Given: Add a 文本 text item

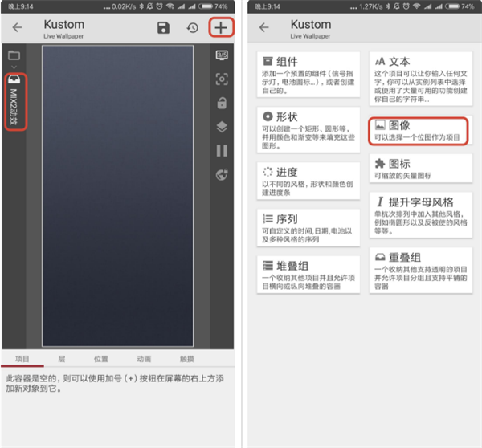Looking at the screenshot, I should pos(421,79).
